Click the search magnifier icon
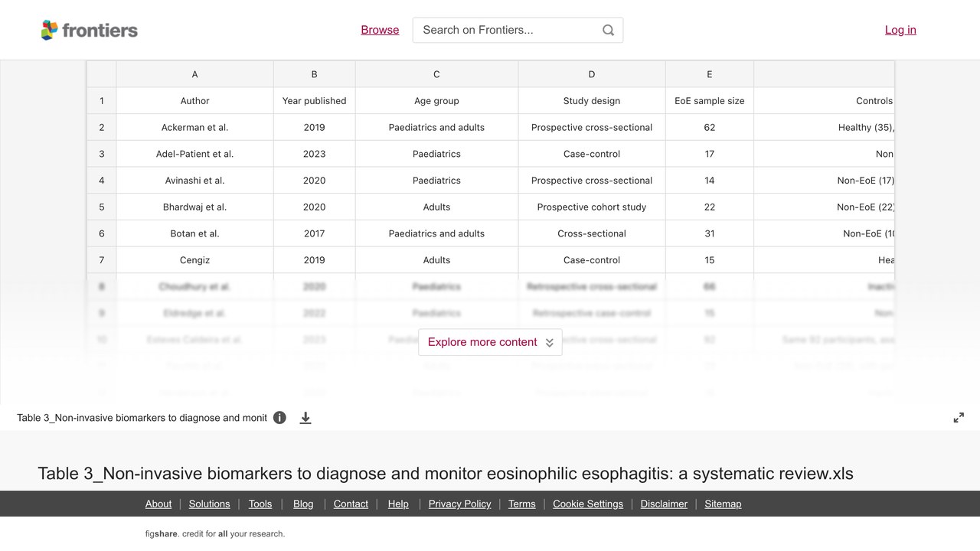The width and height of the screenshot is (980, 551). click(x=608, y=30)
